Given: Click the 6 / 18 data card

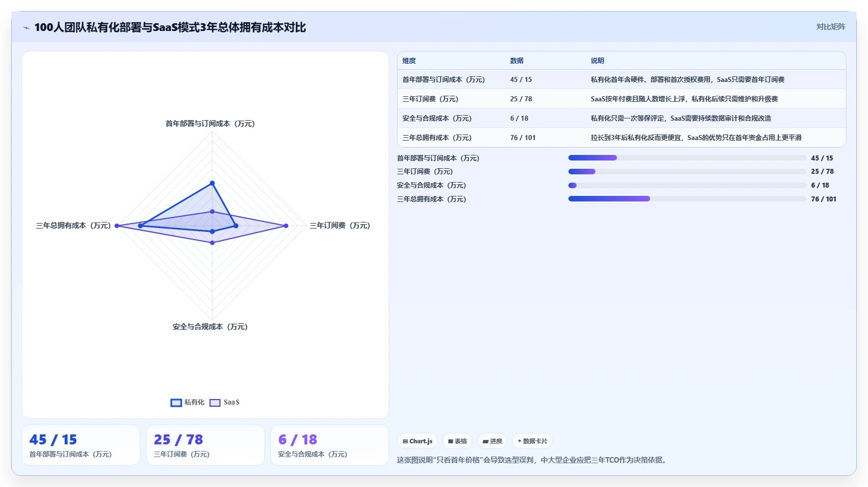Looking at the screenshot, I should tap(330, 445).
